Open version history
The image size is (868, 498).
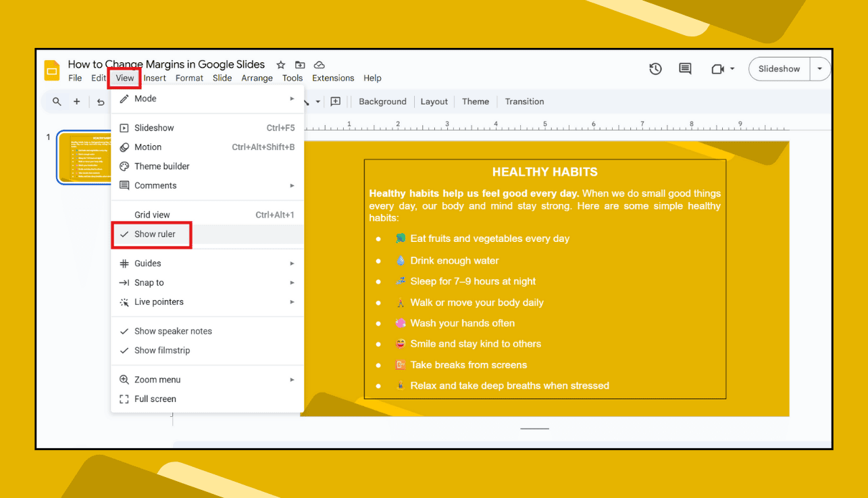coord(655,68)
